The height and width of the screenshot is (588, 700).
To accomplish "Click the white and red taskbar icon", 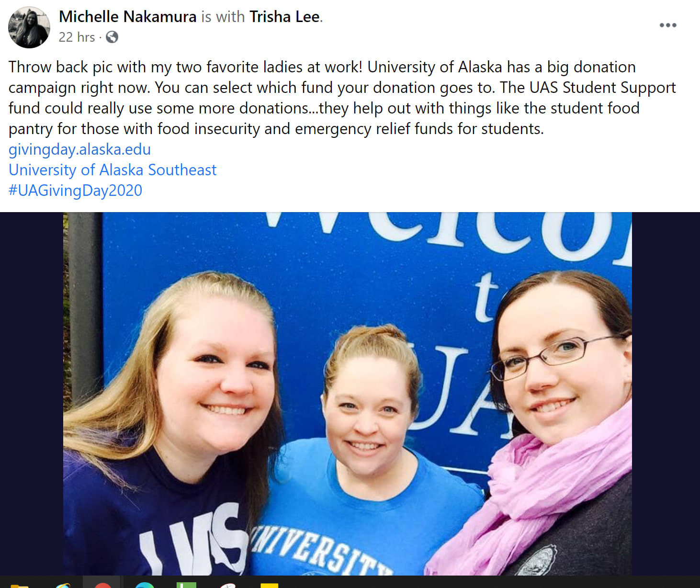I will [228, 585].
